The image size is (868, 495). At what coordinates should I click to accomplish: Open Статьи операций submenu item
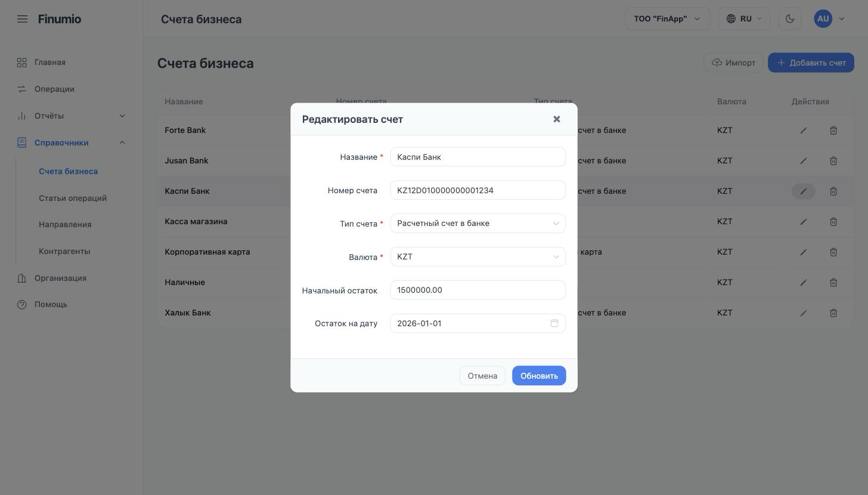[x=73, y=198]
